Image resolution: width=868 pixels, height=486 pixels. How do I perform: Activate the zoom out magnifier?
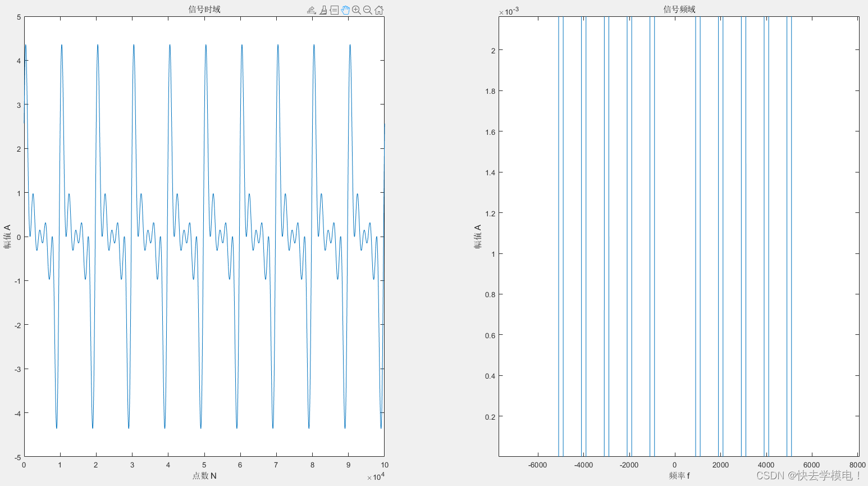[x=368, y=10]
